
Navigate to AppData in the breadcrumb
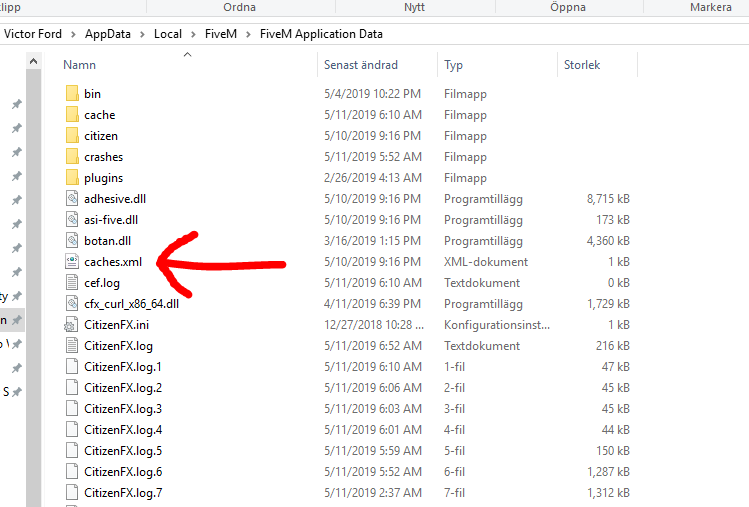[x=108, y=34]
